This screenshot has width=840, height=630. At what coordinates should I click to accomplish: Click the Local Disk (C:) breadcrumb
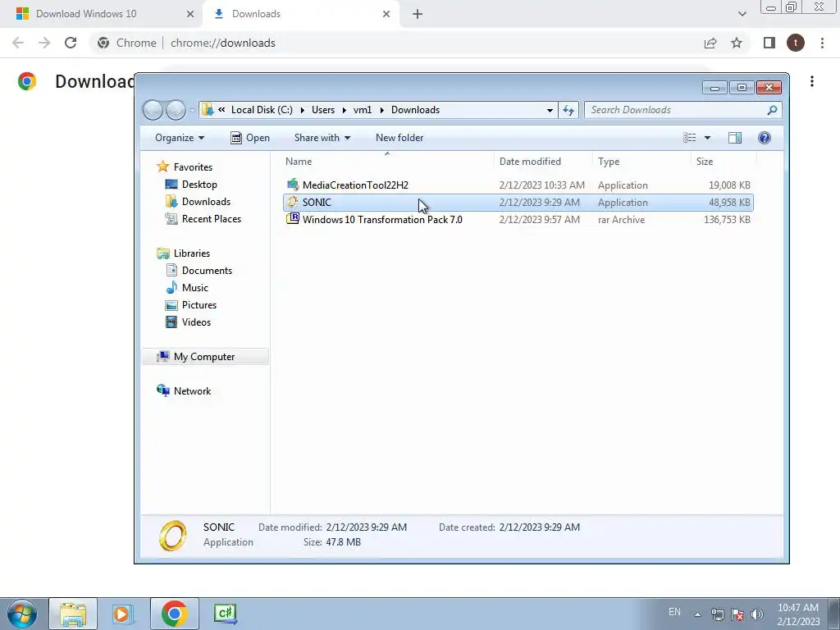click(262, 110)
